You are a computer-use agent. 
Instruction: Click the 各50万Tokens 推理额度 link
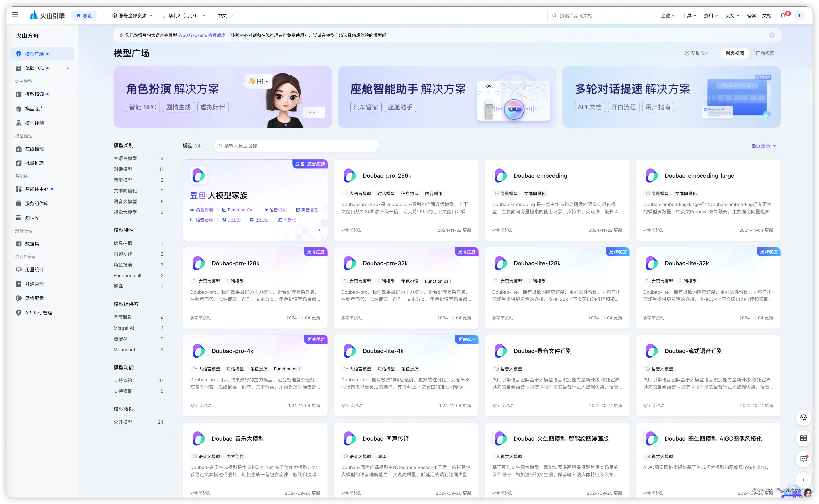tap(202, 35)
